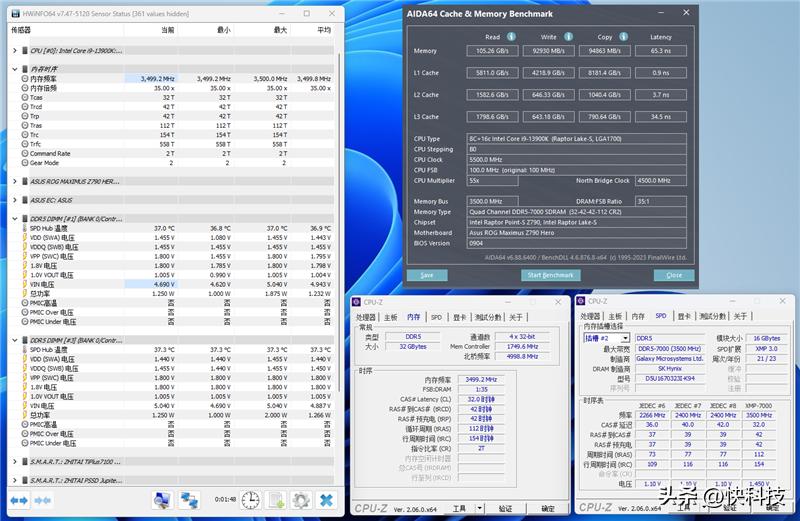Screen dimensions: 800x521
Task: Click the Save button in AIDA64 benchmark
Action: coord(427,275)
